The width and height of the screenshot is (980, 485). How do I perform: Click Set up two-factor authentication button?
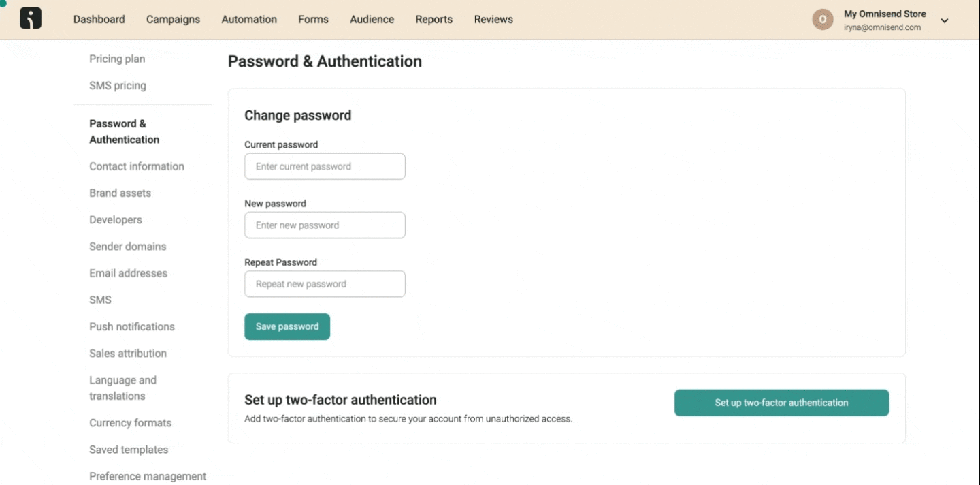coord(781,403)
